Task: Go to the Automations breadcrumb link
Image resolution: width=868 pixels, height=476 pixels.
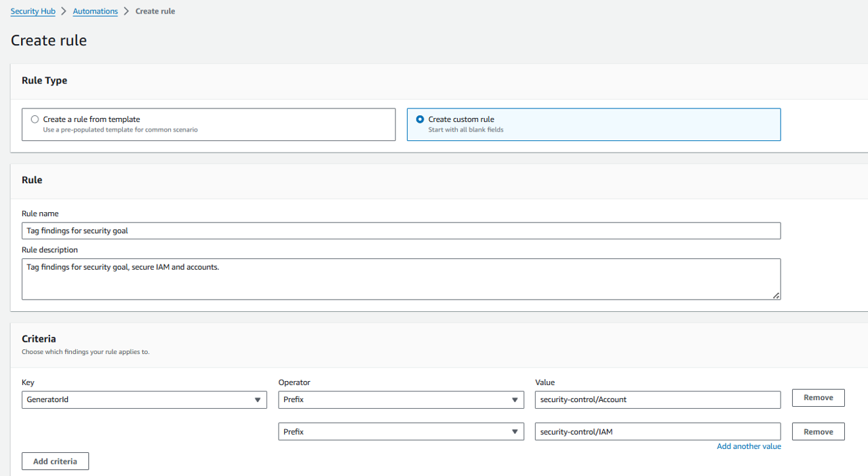Action: (x=95, y=12)
